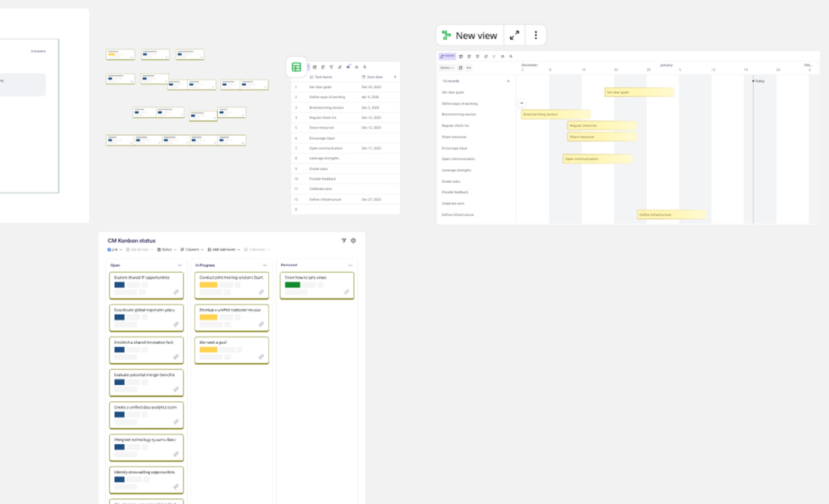Open the Status dropdown in Kanban toolbar

pos(167,250)
